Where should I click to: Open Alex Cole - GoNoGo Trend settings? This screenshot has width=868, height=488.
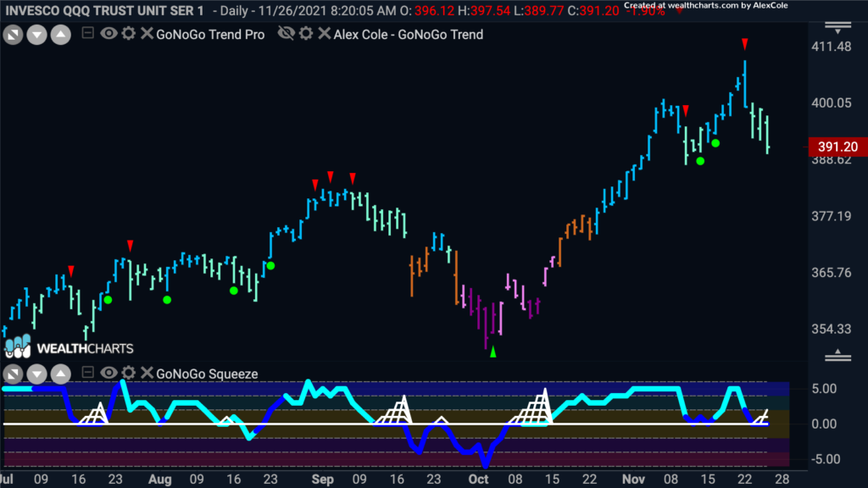tap(306, 34)
